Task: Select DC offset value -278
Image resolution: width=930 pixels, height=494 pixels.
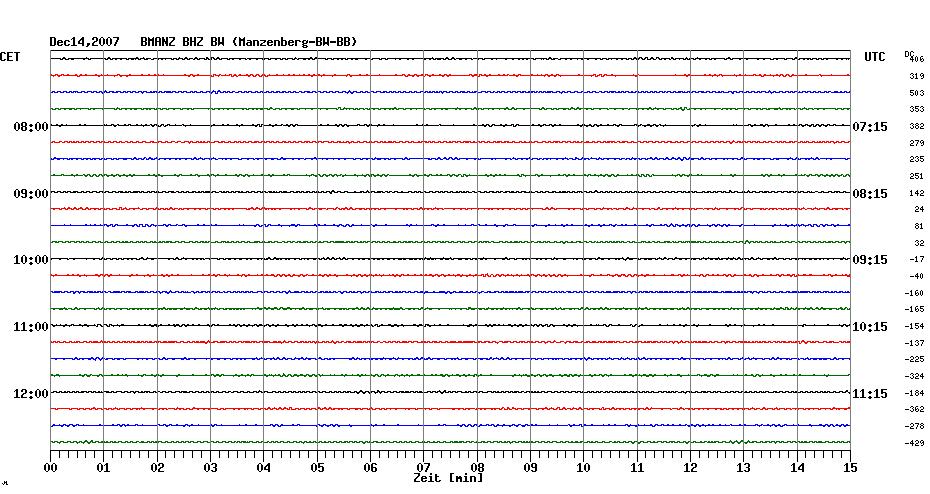Action: 915,426
